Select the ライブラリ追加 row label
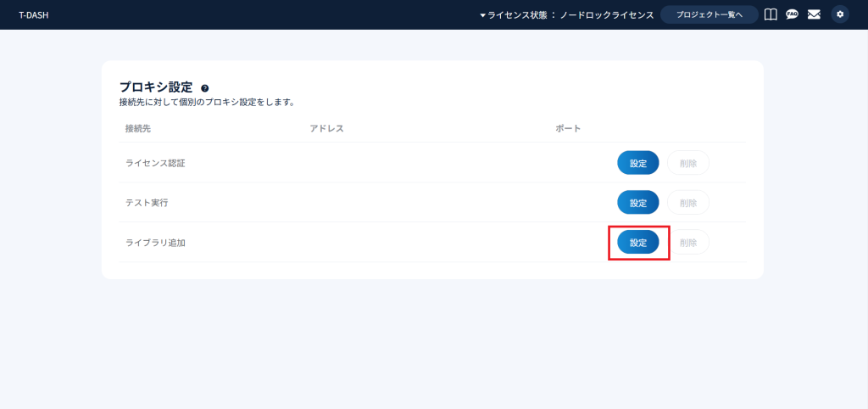The width and height of the screenshot is (868, 409). (x=155, y=243)
